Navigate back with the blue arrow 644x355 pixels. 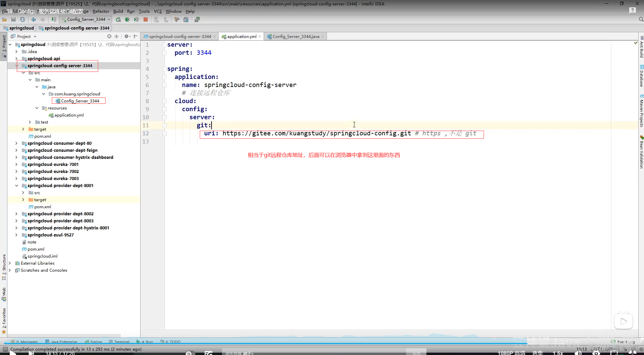pyautogui.click(x=34, y=19)
